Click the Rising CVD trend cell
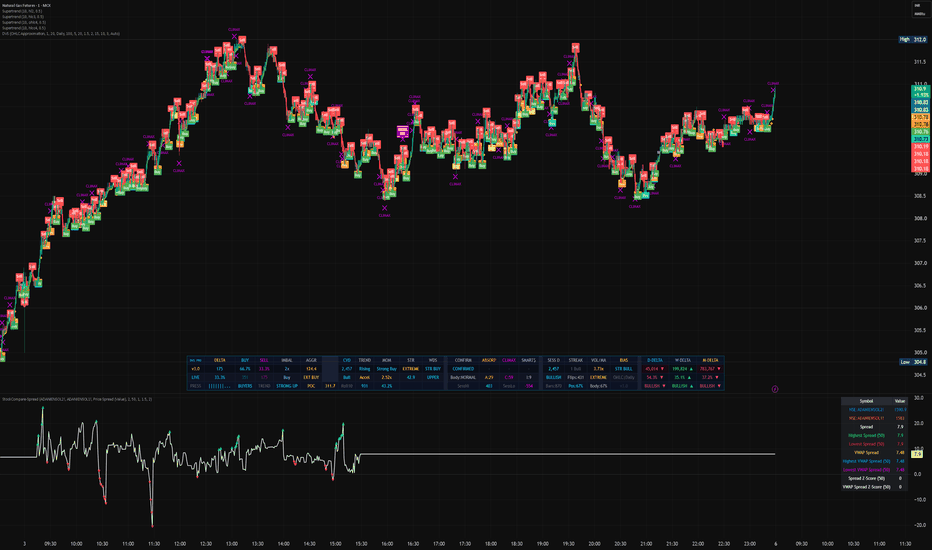 tap(364, 369)
